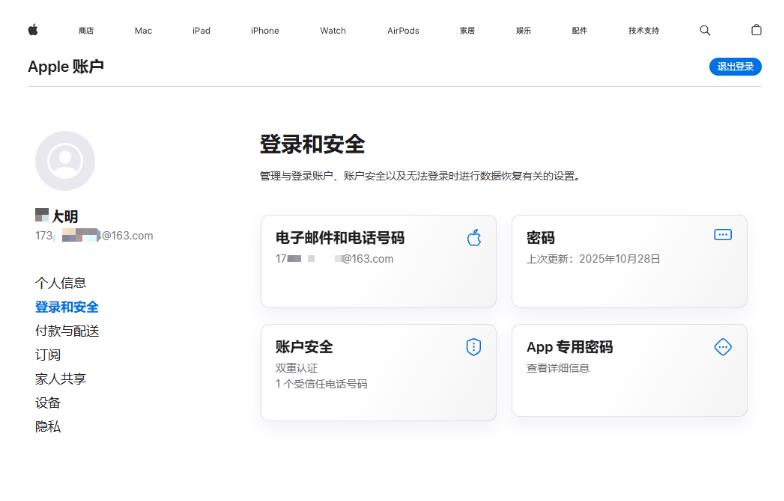Open the 订阅 sidebar section
Image resolution: width=784 pixels, height=501 pixels.
[48, 355]
